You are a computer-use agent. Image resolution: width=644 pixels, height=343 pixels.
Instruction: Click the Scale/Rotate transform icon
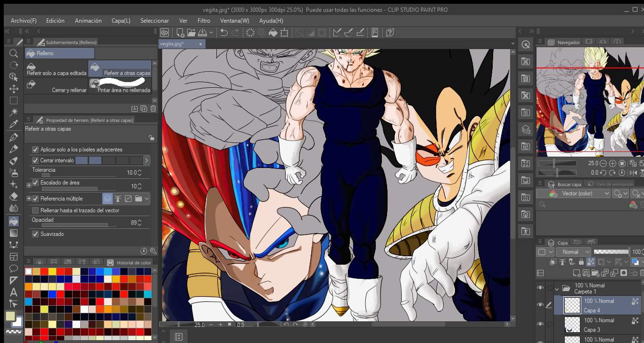[x=284, y=33]
